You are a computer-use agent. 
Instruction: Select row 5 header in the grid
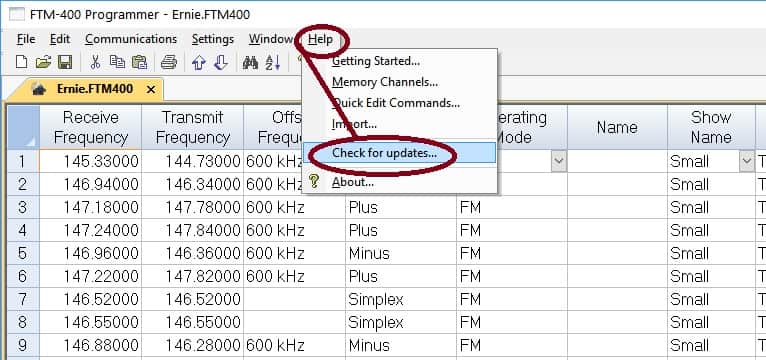coord(23,254)
